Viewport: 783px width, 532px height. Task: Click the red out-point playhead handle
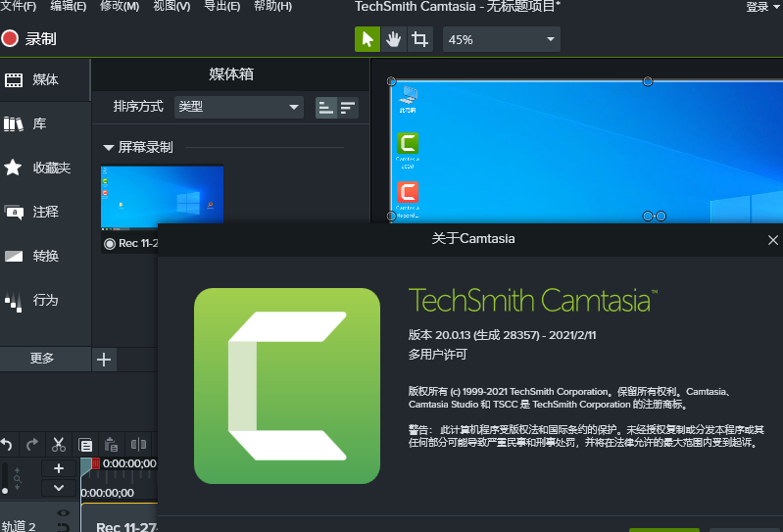(x=96, y=463)
